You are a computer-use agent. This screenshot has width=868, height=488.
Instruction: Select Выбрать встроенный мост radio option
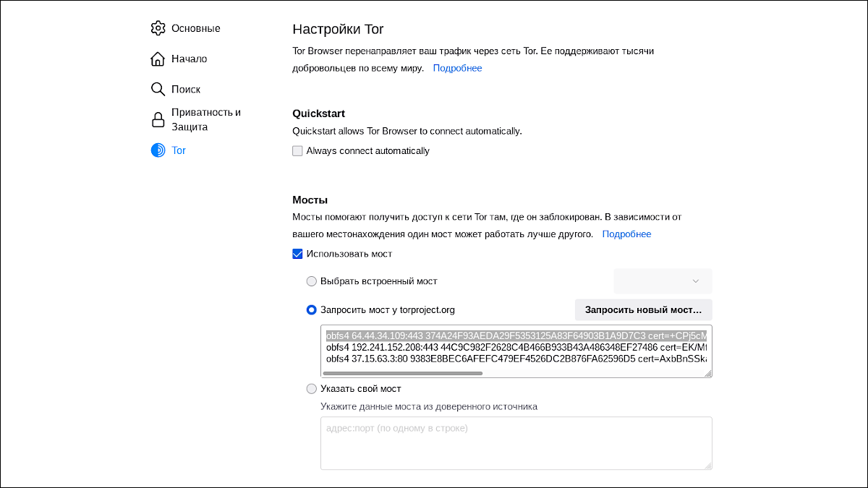(312, 281)
